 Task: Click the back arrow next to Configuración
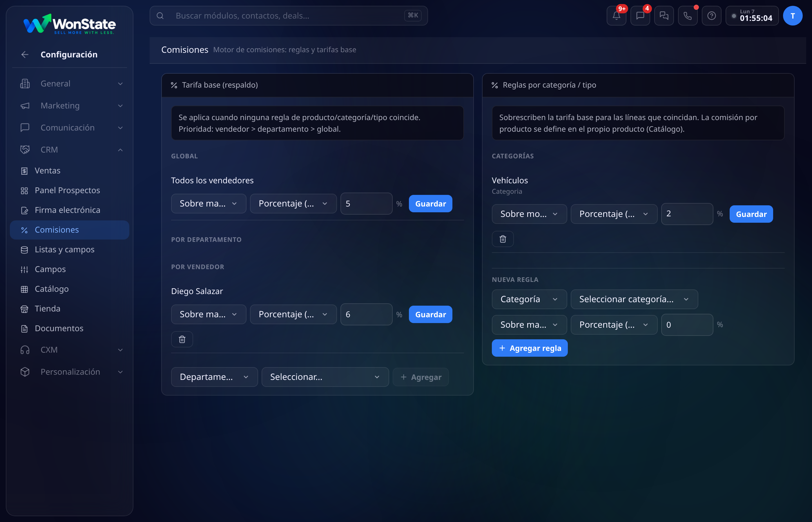[x=25, y=55]
